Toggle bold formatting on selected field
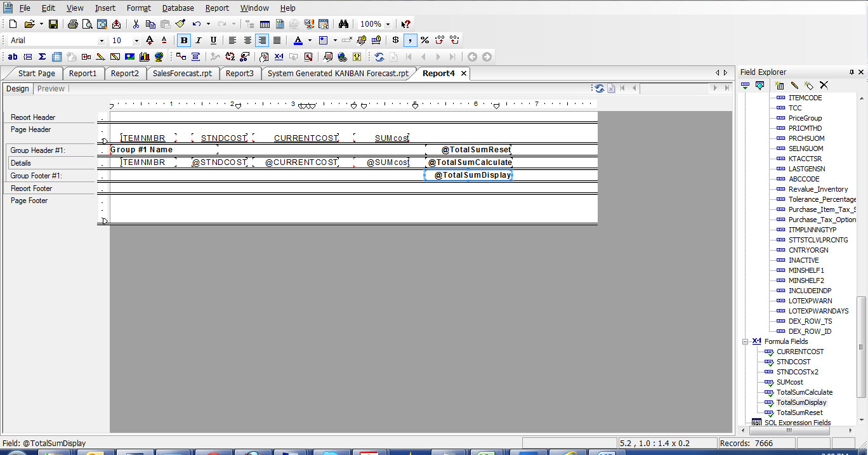This screenshot has width=868, height=455. point(184,40)
